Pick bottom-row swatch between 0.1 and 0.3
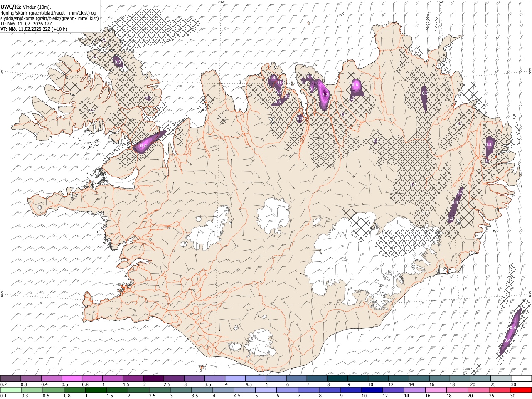Screen dimensions: 532x399 pos(11,390)
